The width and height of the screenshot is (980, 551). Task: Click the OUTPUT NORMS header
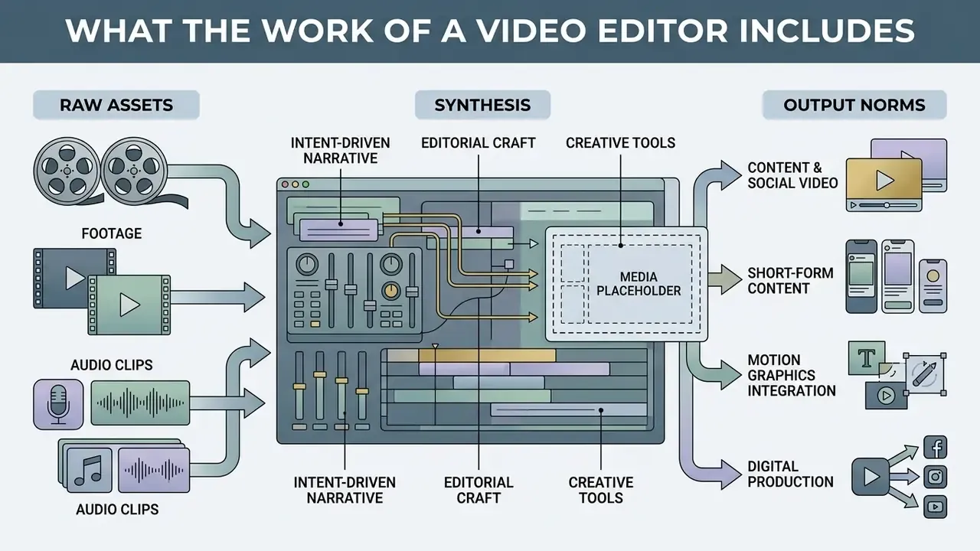(x=854, y=105)
